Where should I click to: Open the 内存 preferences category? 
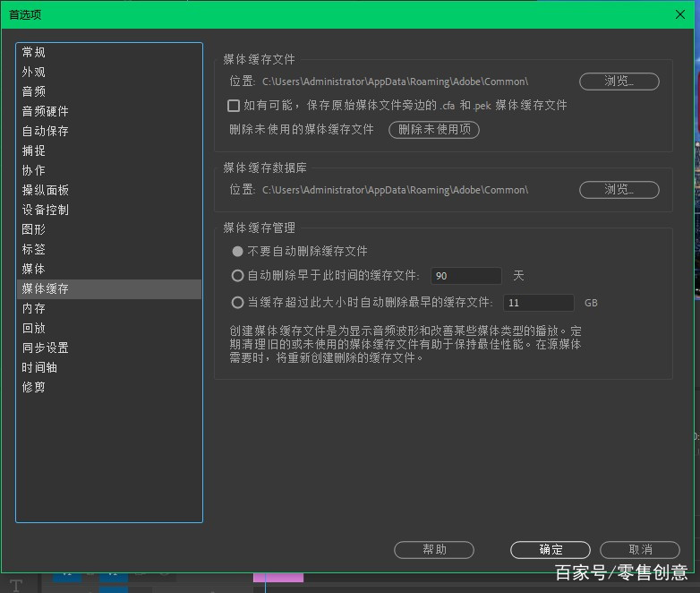pyautogui.click(x=109, y=308)
